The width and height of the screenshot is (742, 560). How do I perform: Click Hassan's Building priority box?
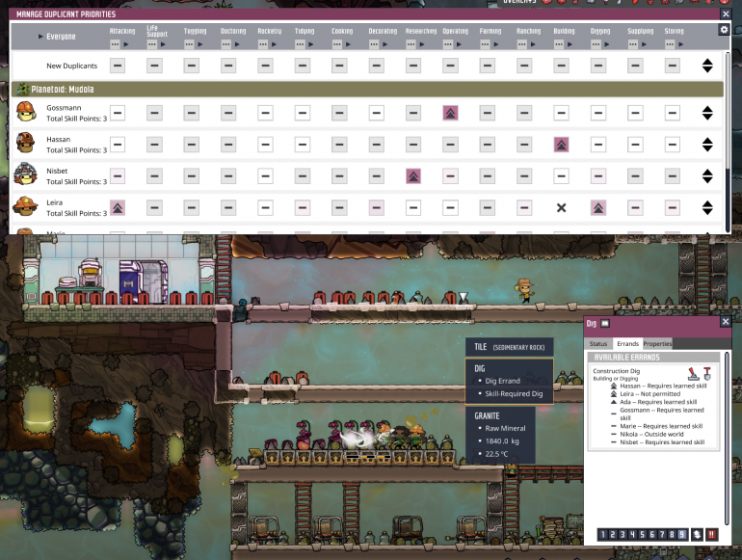click(561, 144)
